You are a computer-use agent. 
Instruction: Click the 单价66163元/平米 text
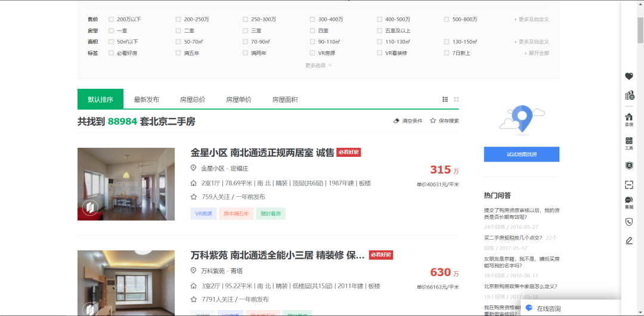pos(438,287)
